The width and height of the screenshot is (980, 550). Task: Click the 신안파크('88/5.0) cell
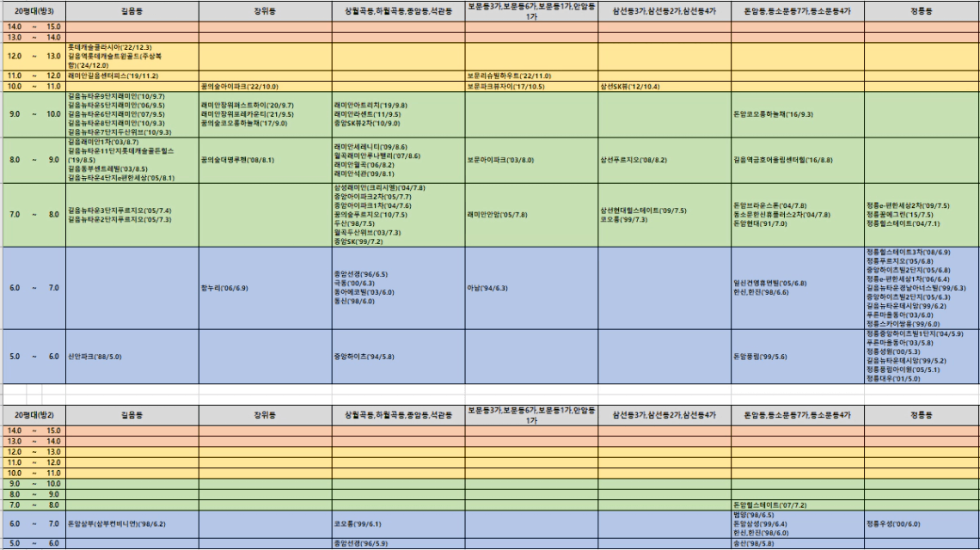coord(132,357)
